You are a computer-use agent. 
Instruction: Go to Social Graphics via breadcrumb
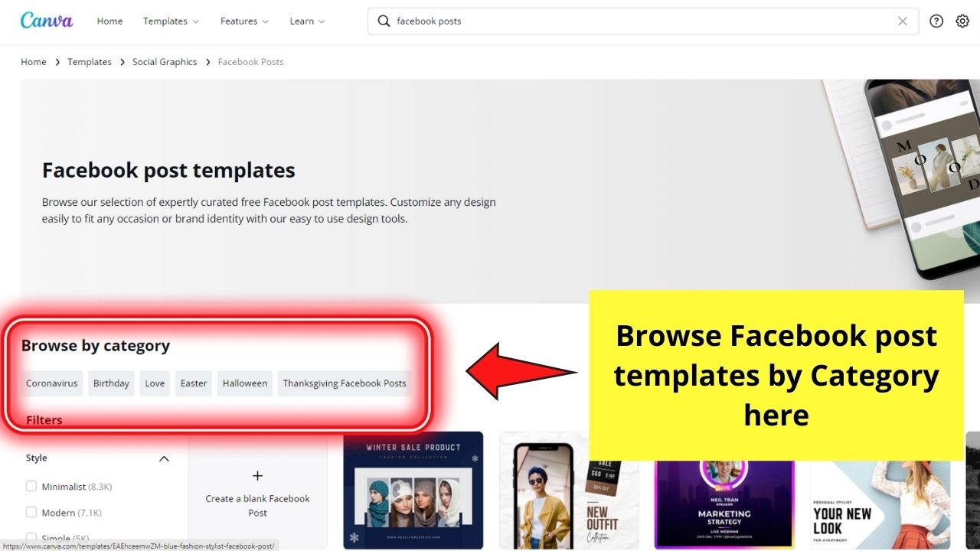pos(165,61)
